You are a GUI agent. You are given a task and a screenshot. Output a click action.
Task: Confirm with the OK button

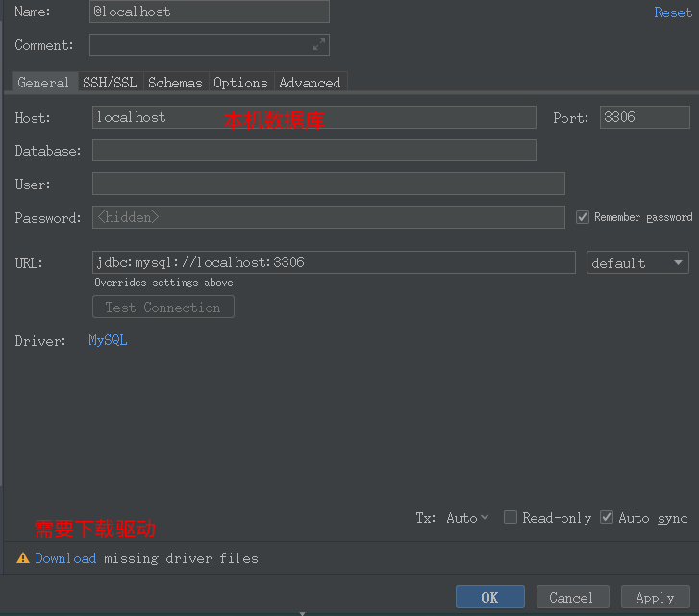point(490,597)
